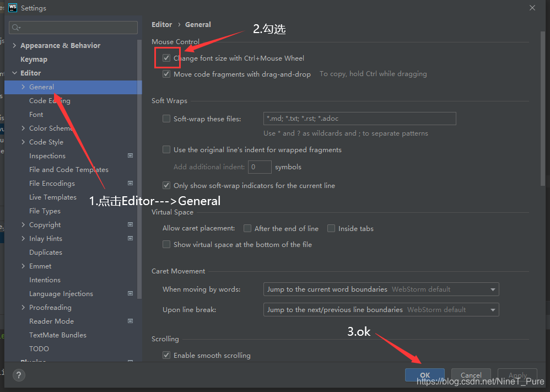
Task: Select Keymap in settings tree
Action: pos(34,60)
